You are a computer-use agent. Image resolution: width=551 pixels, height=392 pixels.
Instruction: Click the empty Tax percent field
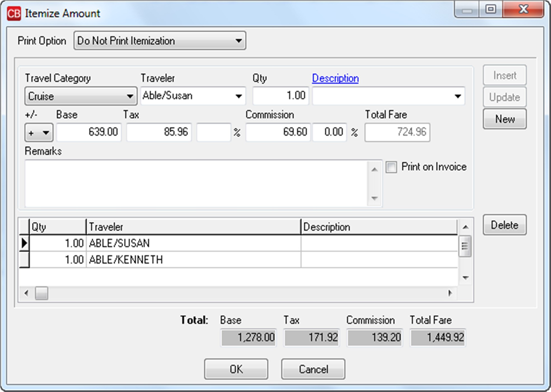(214, 132)
